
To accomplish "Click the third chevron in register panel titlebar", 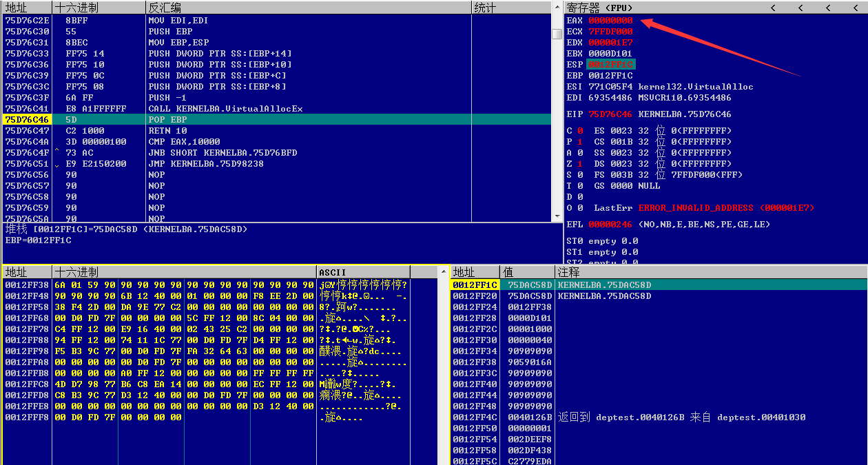I will coord(827,8).
